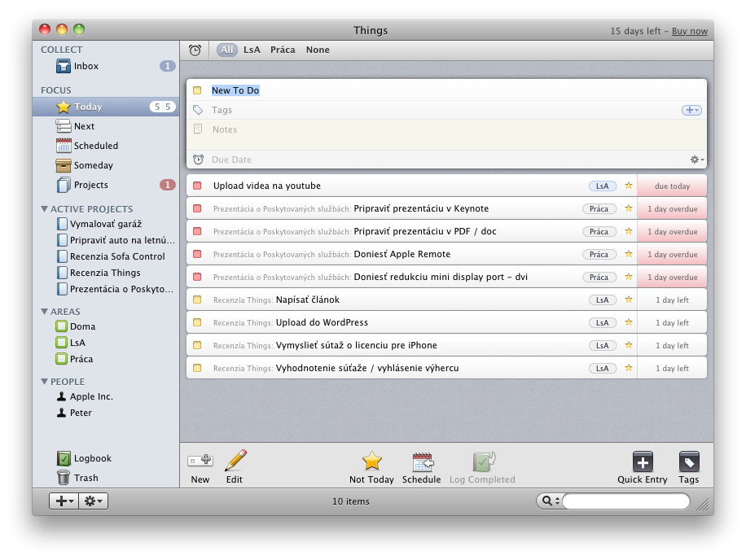Check off Upload do WordPress
Image resolution: width=746 pixels, height=560 pixels.
[197, 322]
